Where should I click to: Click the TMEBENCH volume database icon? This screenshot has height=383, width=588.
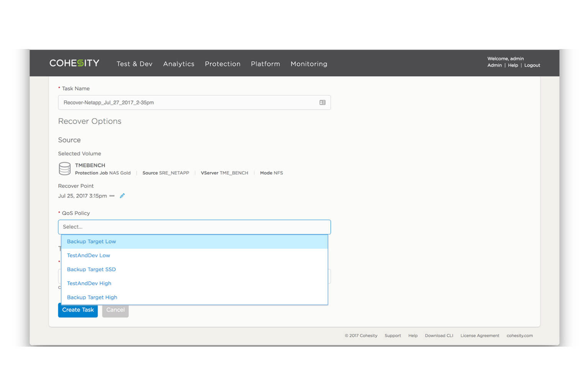(65, 169)
